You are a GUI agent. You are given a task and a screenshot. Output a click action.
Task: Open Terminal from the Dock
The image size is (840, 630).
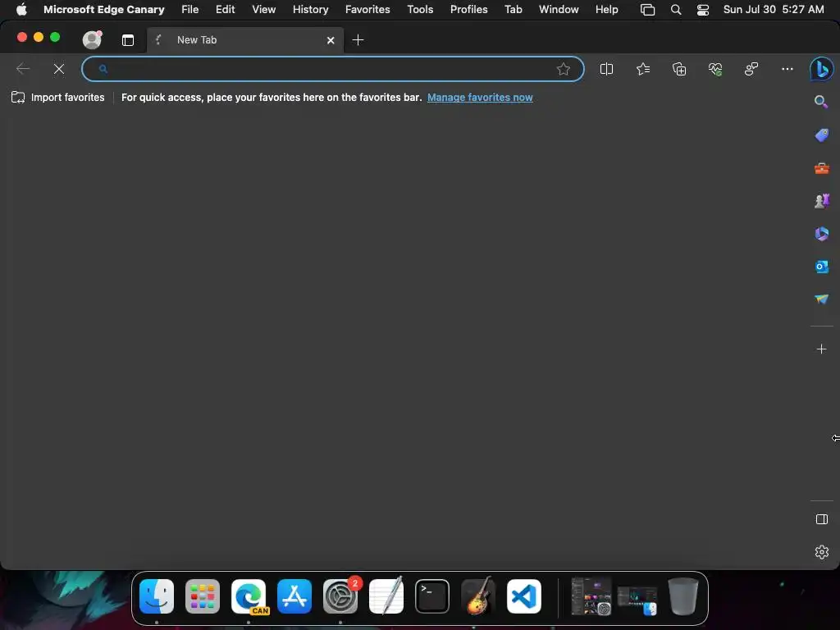432,596
